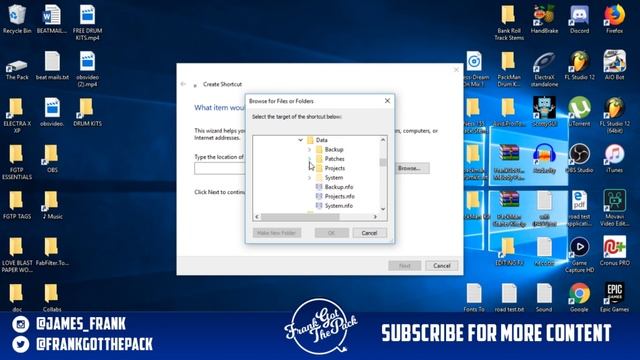Select the FGTP TAGS folder icon
Screen dimensions: 640x360
click(x=17, y=205)
